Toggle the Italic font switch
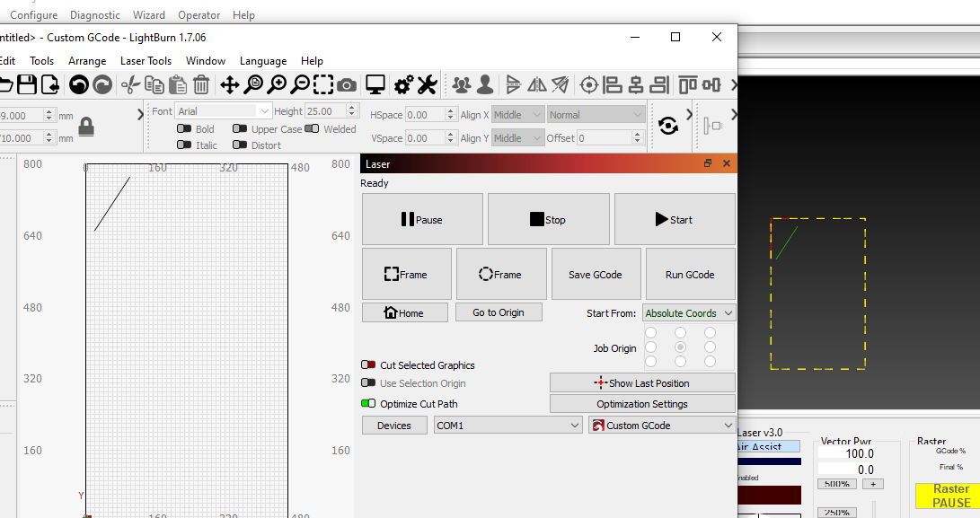Viewport: 980px width, 518px height. pyautogui.click(x=184, y=145)
